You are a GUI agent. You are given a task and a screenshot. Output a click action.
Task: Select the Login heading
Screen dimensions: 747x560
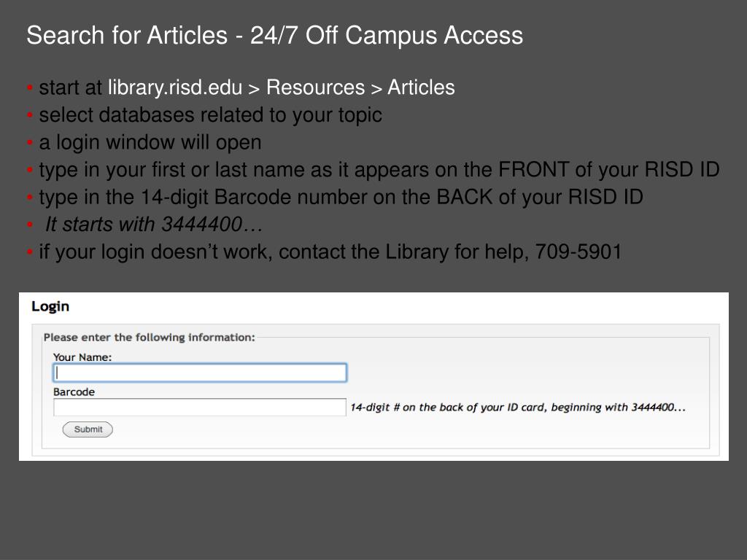50,306
